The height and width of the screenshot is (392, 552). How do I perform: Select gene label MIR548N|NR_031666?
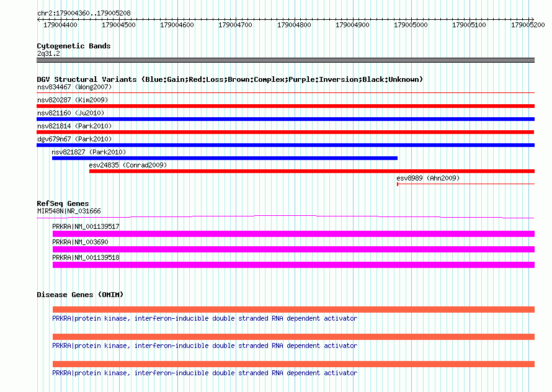tap(69, 212)
